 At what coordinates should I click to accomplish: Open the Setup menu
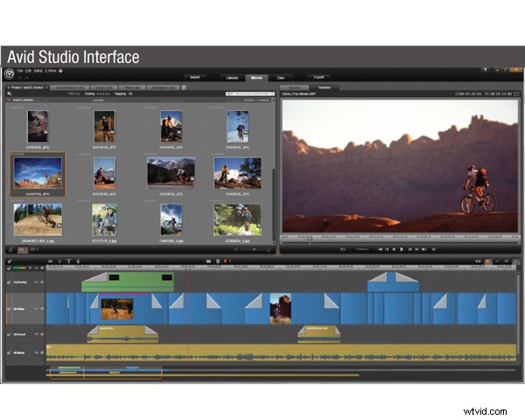(38, 71)
